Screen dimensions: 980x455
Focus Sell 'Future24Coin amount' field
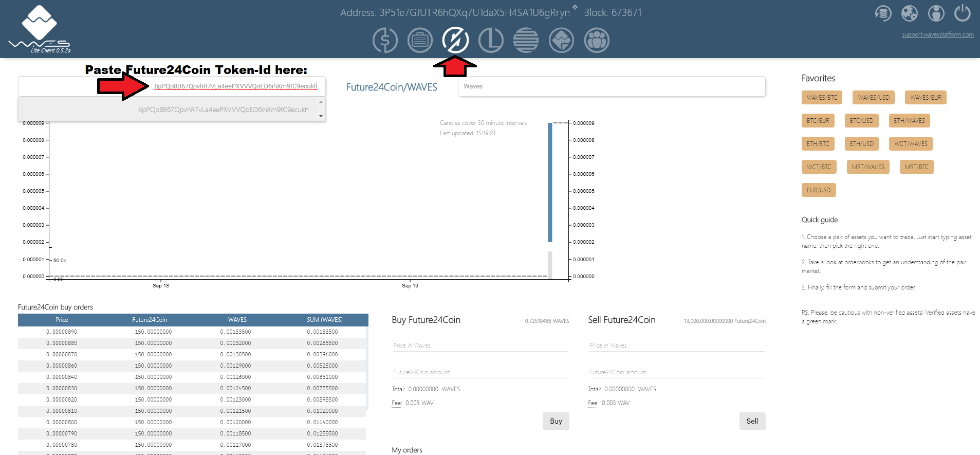[676, 372]
